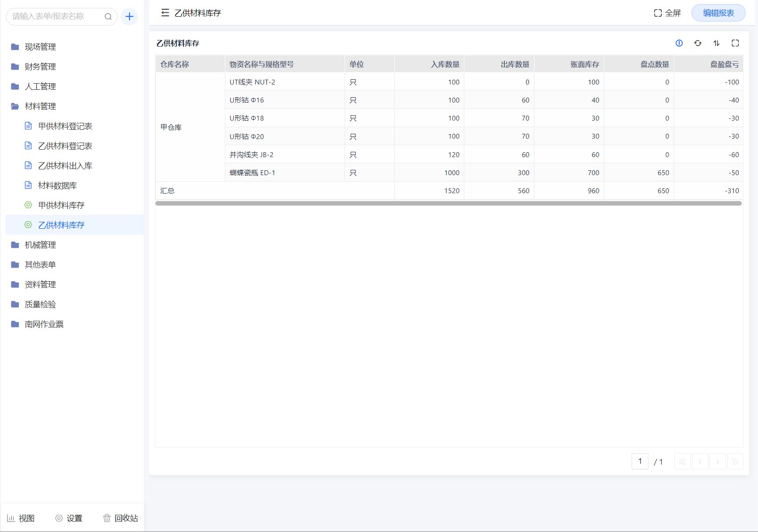Expand the 财务管理 folder
The height and width of the screenshot is (532, 758).
[40, 66]
